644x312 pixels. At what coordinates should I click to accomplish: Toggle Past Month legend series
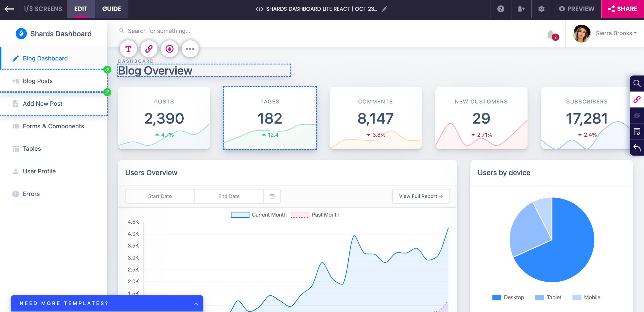(x=300, y=215)
